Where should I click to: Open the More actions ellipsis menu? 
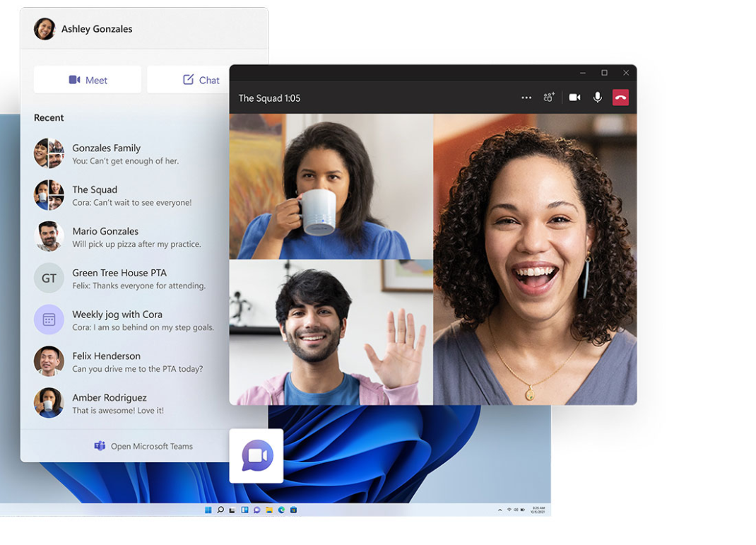point(526,98)
